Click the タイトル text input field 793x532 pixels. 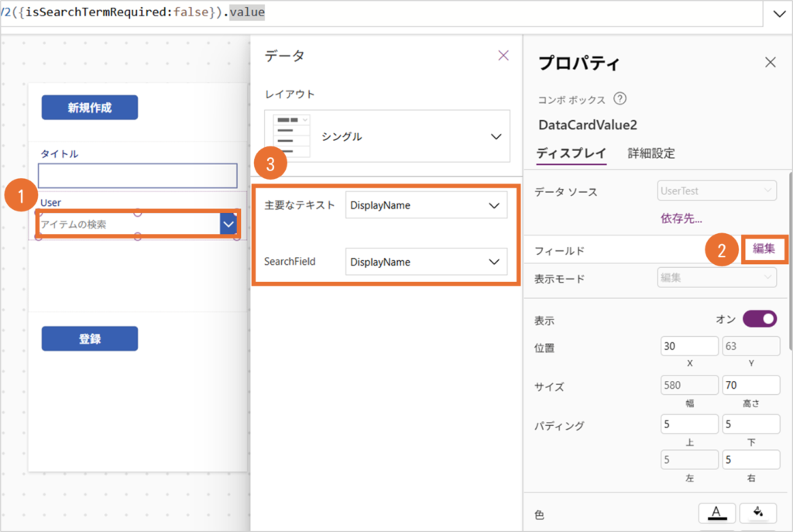[137, 176]
